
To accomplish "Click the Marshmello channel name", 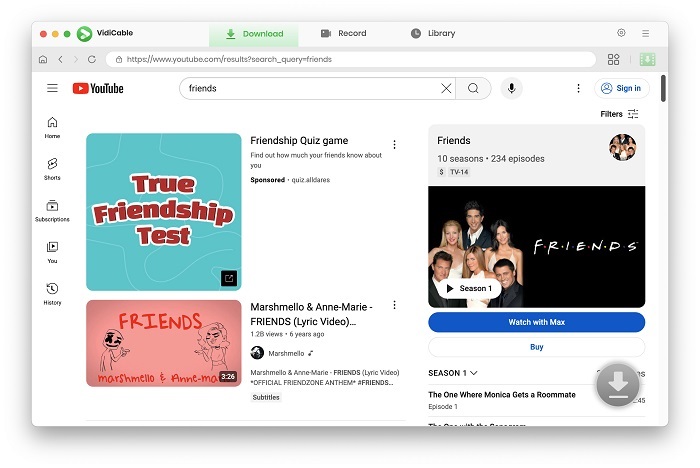I will coord(286,353).
